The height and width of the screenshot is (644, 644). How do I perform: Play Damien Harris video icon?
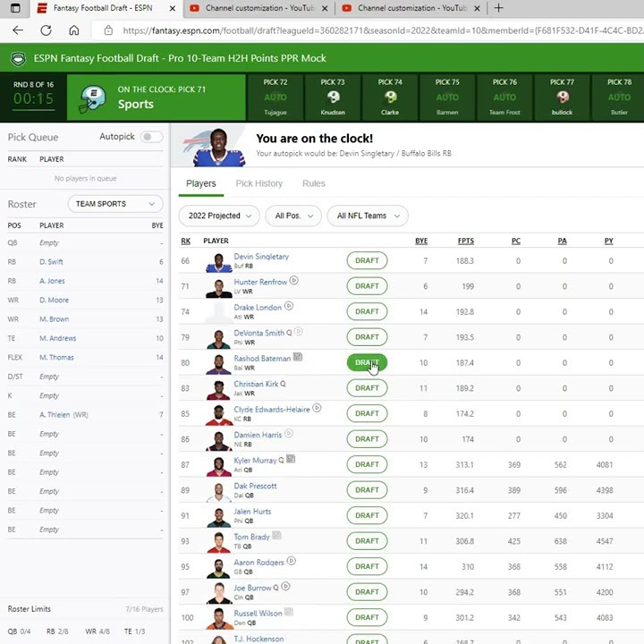pos(289,433)
